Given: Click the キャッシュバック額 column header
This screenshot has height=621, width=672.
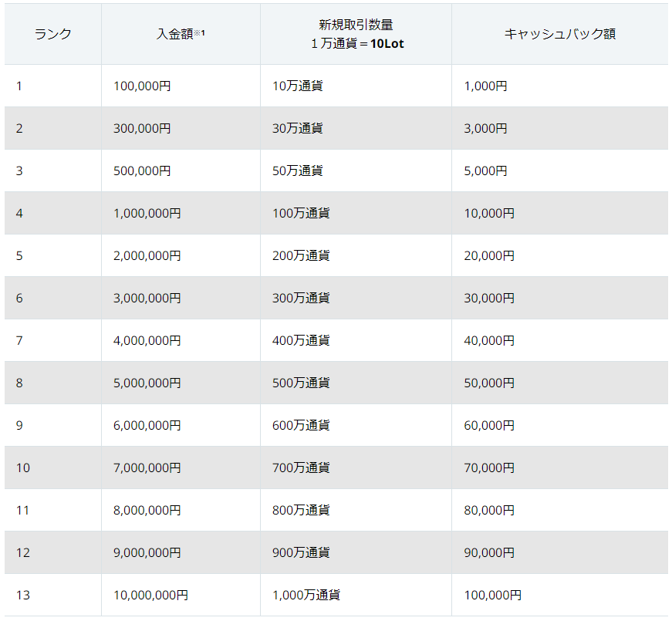Looking at the screenshot, I should (559, 34).
